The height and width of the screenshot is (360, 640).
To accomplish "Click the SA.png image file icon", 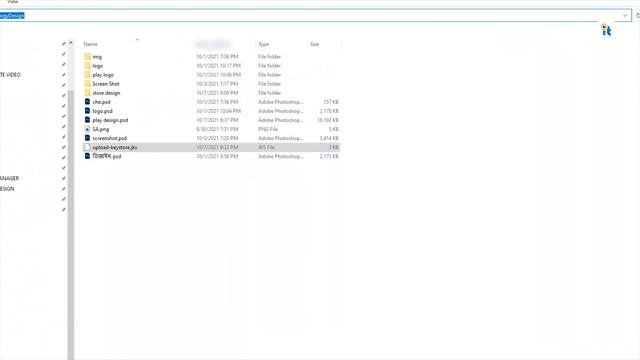I will tap(87, 129).
